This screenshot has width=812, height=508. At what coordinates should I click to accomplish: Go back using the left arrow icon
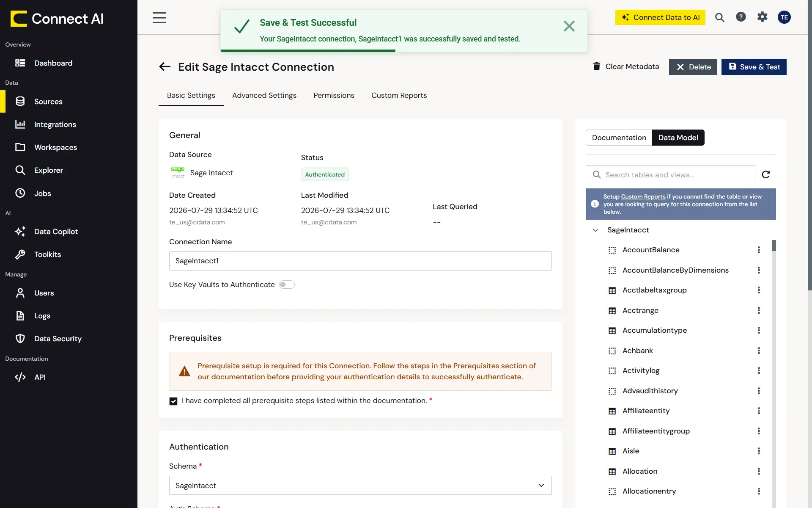[x=165, y=67]
